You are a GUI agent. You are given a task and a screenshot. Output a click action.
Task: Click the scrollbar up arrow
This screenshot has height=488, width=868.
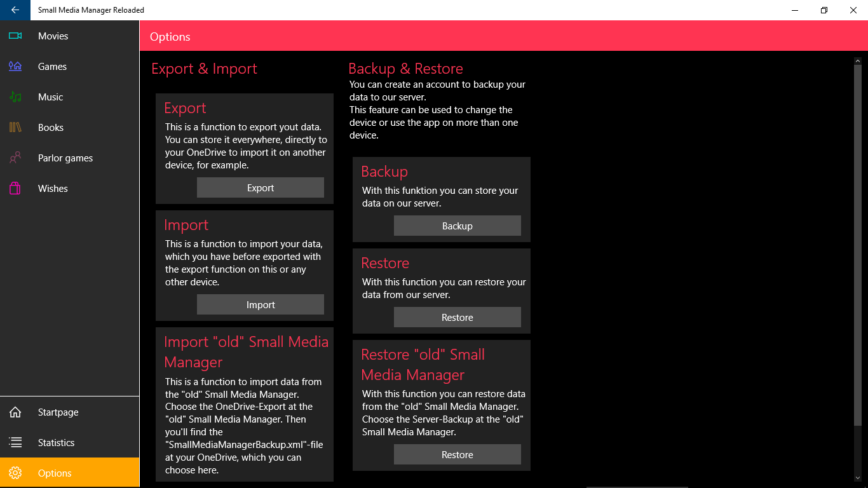click(857, 60)
